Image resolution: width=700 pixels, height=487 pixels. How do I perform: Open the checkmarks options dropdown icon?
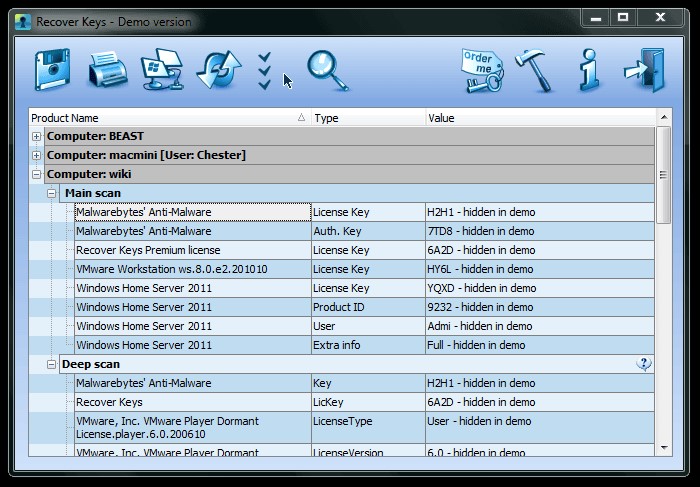point(265,70)
